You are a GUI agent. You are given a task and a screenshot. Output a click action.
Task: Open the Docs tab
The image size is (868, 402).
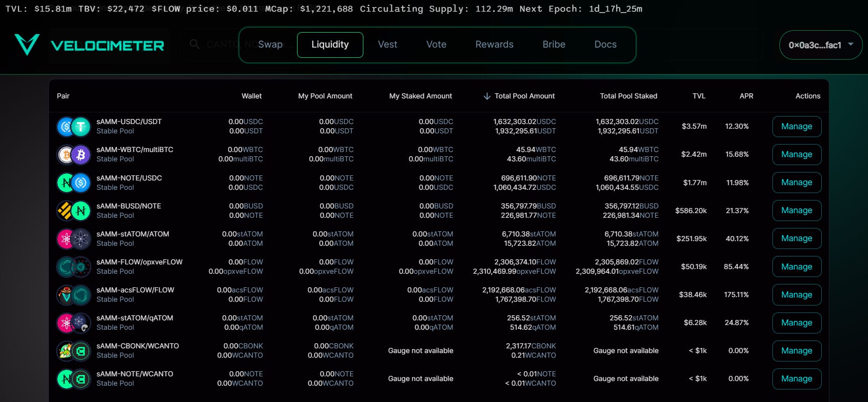pos(605,44)
